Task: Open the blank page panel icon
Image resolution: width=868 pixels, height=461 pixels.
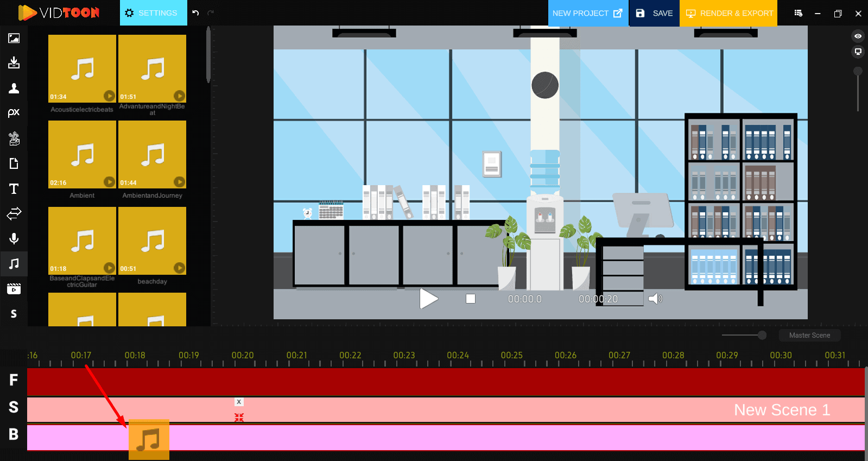Action: tap(14, 163)
